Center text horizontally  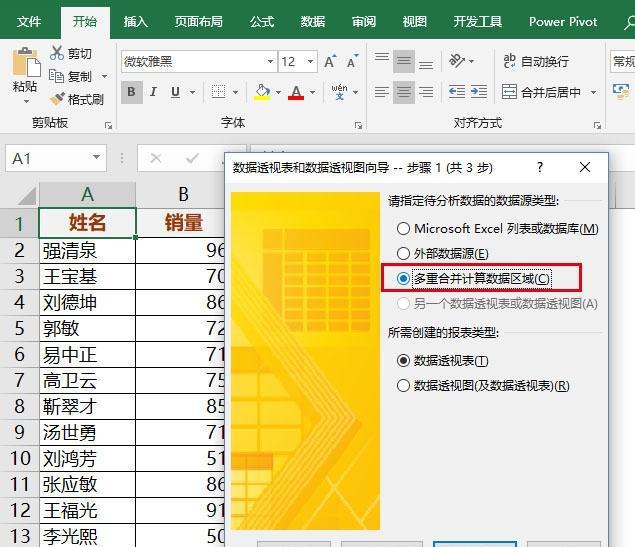point(403,92)
